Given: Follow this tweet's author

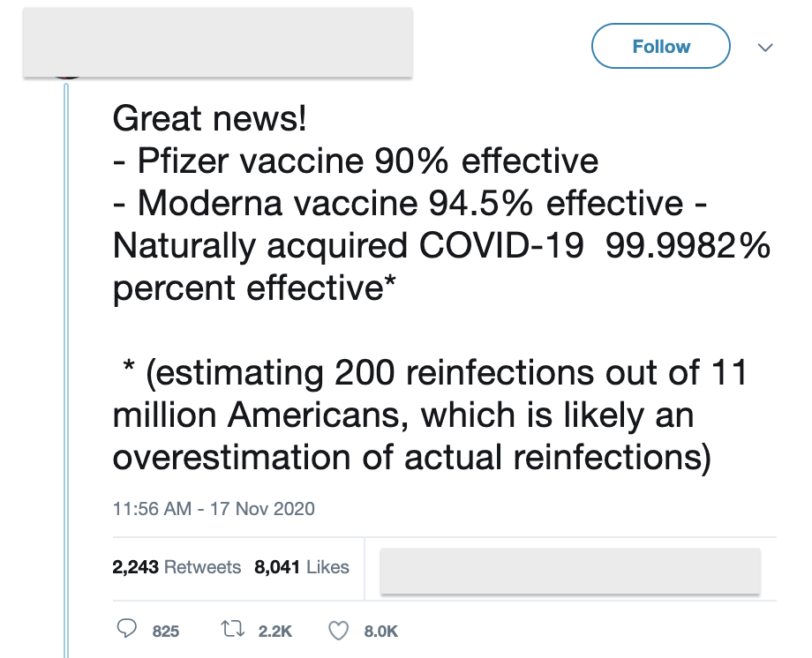Looking at the screenshot, I should tap(660, 47).
